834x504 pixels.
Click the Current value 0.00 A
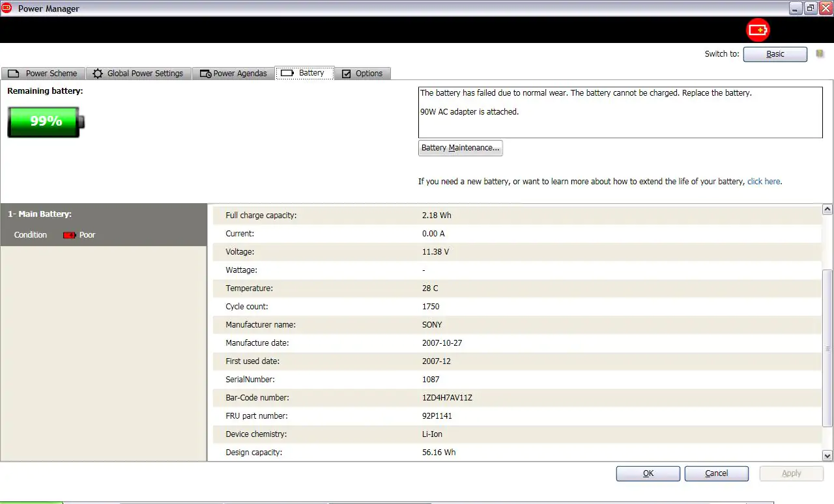click(433, 234)
